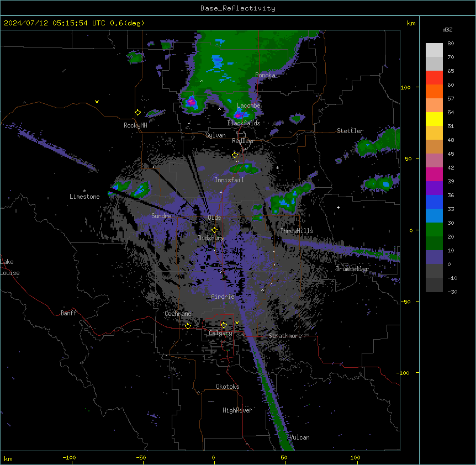Click the Limestone label
Viewport: 476px width, 465px height.
click(84, 197)
